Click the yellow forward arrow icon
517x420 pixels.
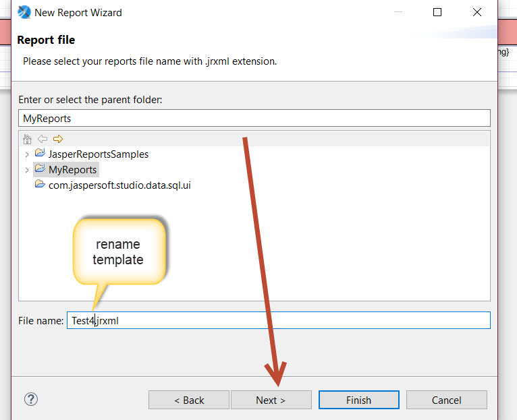point(58,139)
